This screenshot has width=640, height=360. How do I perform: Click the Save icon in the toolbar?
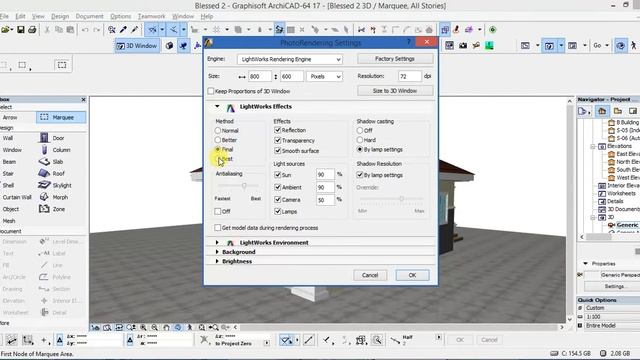click(20, 30)
